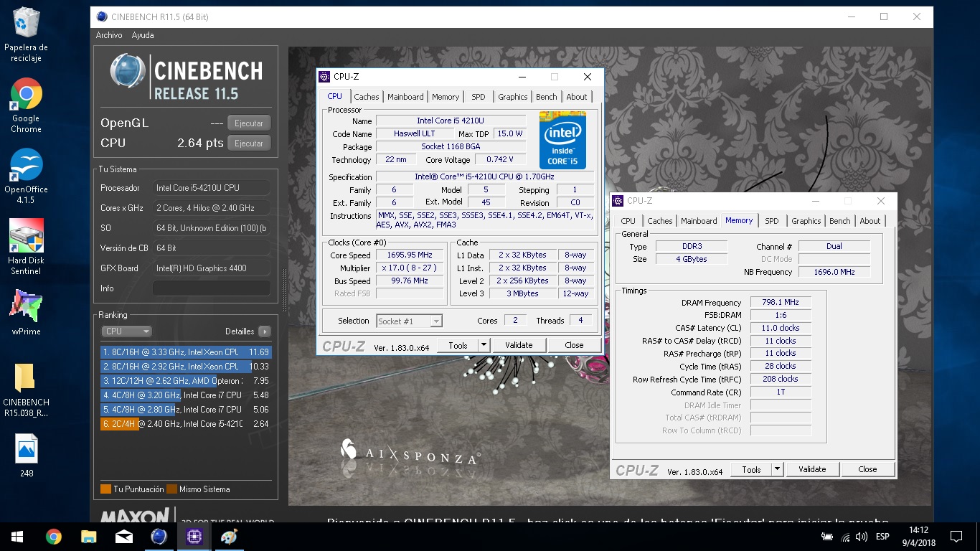The image size is (980, 551).
Task: Open the Wi-Fi network tray icon
Action: [846, 537]
